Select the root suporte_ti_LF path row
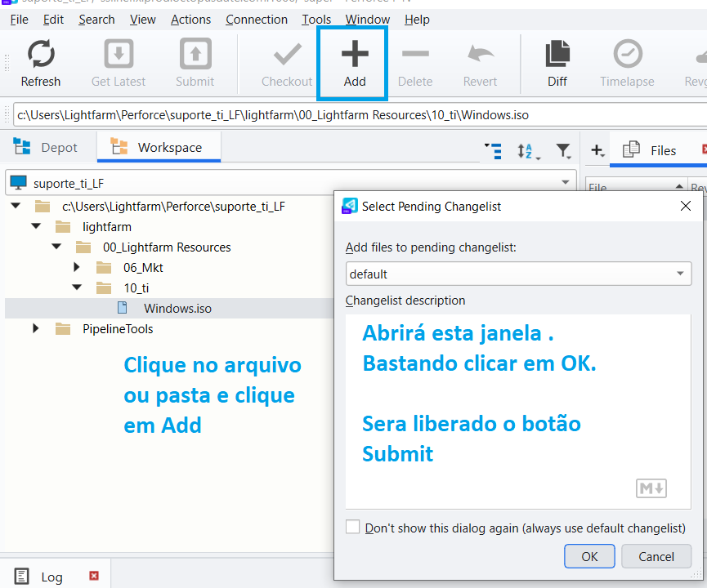 (169, 207)
